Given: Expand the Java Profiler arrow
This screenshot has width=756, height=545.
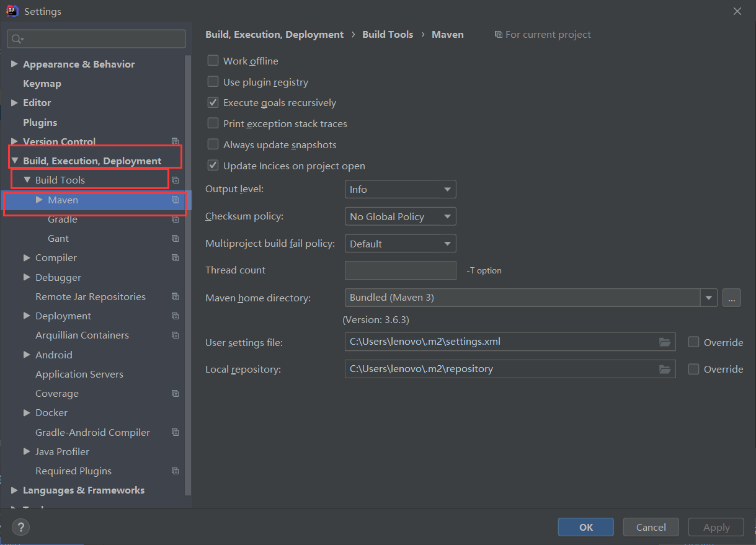Looking at the screenshot, I should (27, 451).
